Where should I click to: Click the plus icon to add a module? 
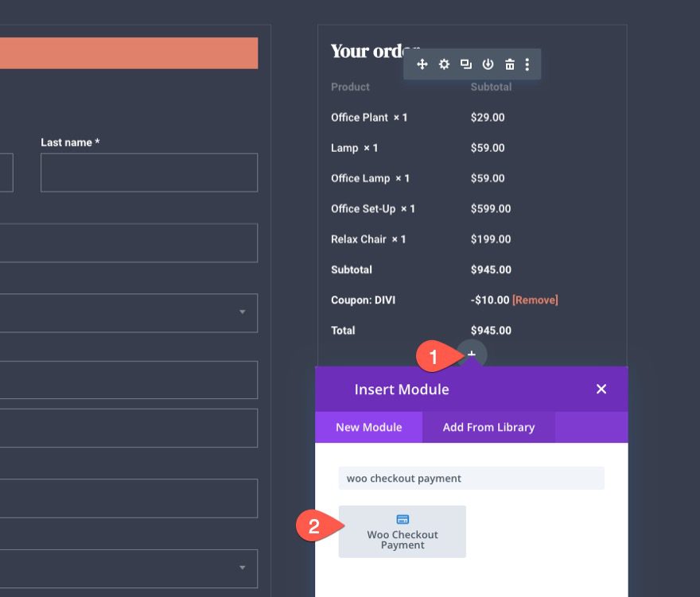tap(472, 355)
